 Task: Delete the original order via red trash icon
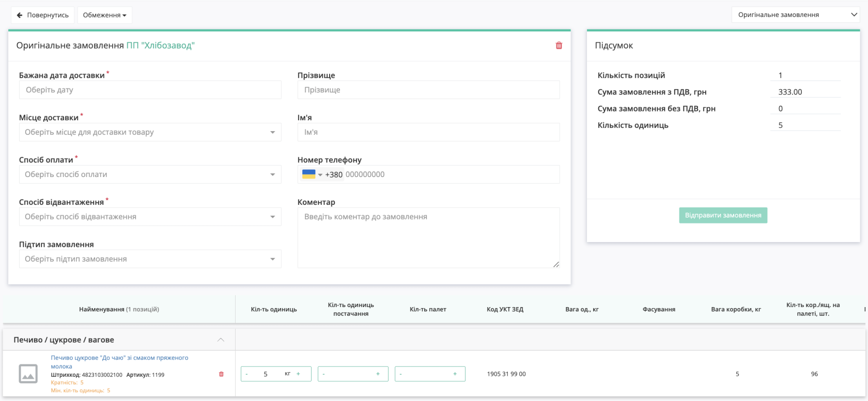pyautogui.click(x=559, y=45)
